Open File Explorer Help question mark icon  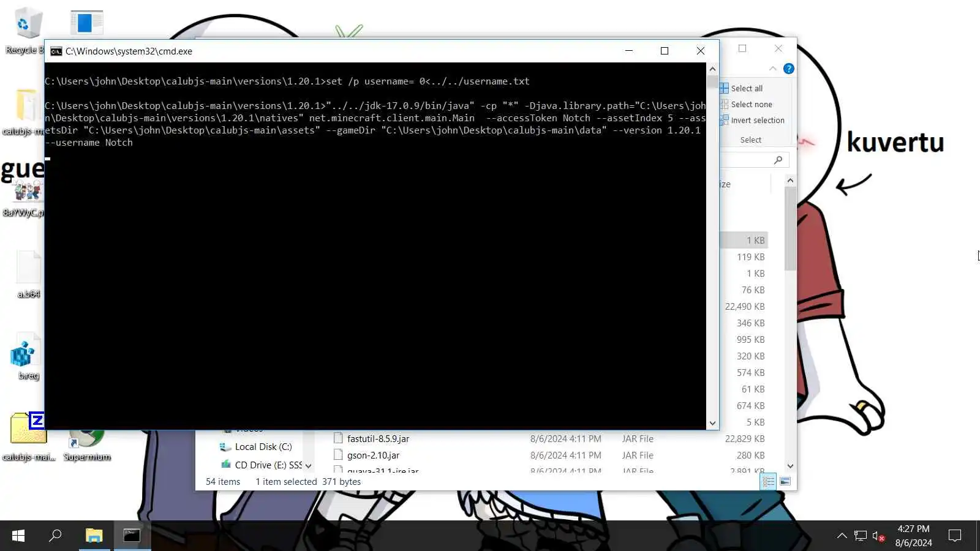[x=789, y=69]
